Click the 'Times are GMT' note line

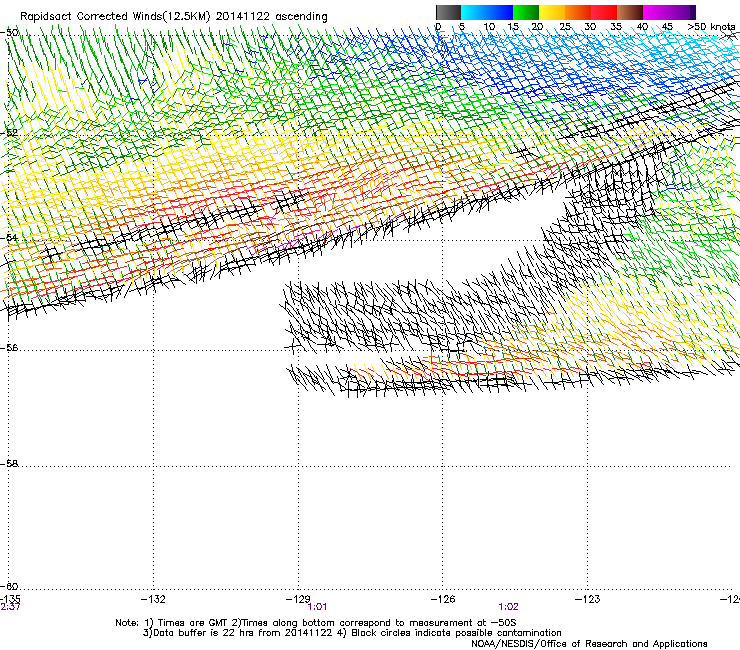(316, 623)
